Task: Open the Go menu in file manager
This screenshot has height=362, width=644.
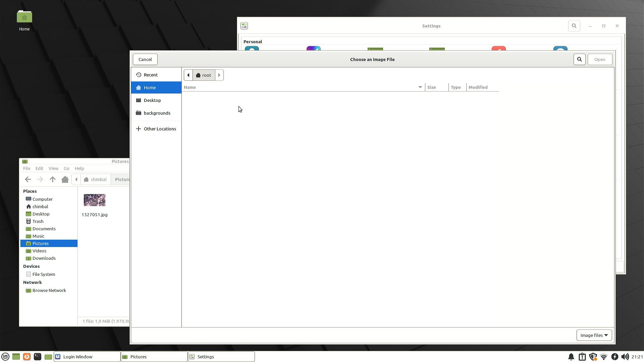Action: (x=66, y=168)
